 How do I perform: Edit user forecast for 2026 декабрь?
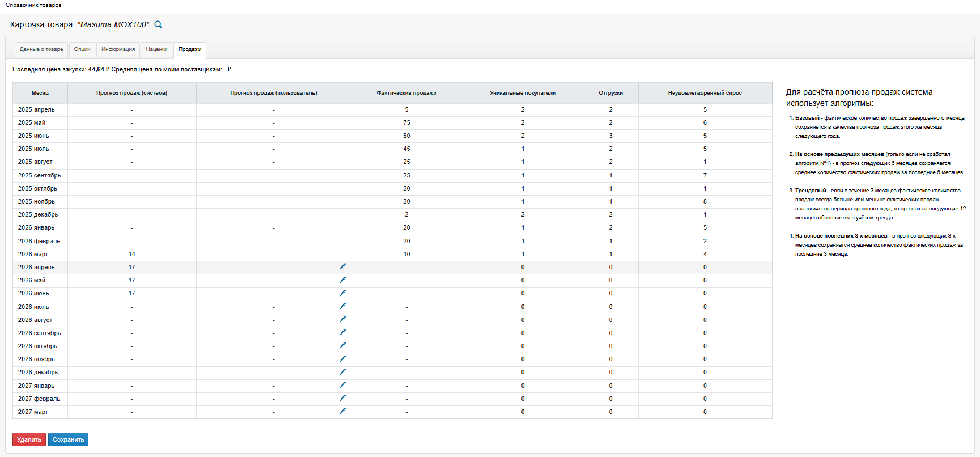click(342, 371)
